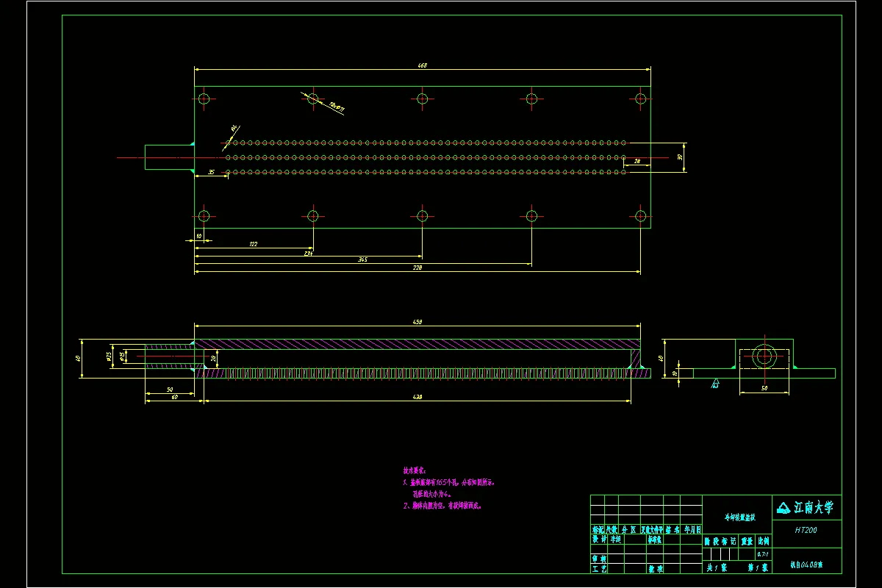Click the 设计 cell in title block

pos(598,539)
